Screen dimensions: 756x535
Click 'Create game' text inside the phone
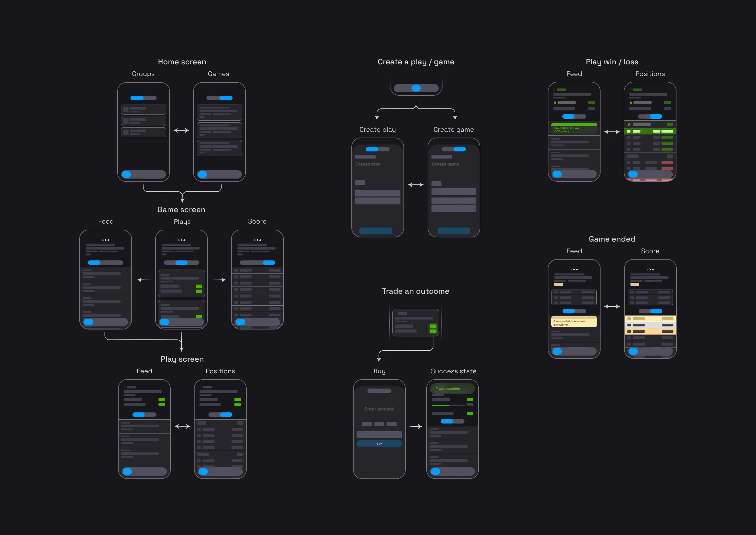446,164
